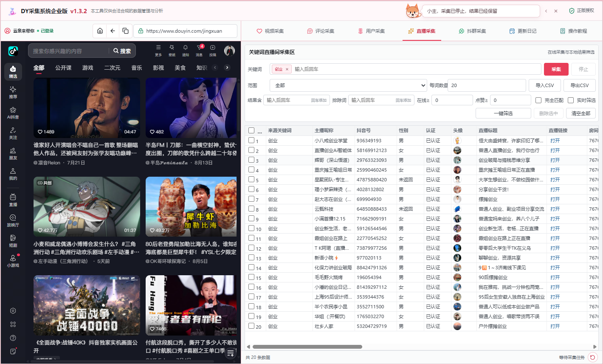This screenshot has height=364, width=603.
Task: Click the home icon in browser bar
Action: (100, 31)
